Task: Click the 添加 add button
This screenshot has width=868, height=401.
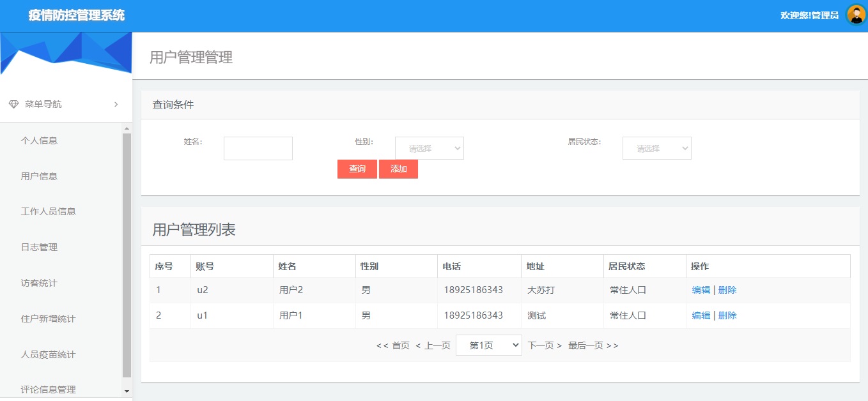Action: click(398, 169)
